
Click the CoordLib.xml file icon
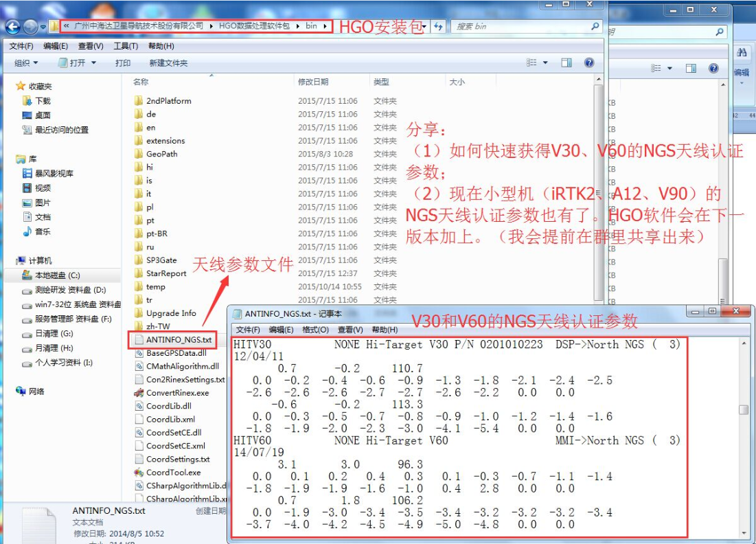[x=139, y=419]
